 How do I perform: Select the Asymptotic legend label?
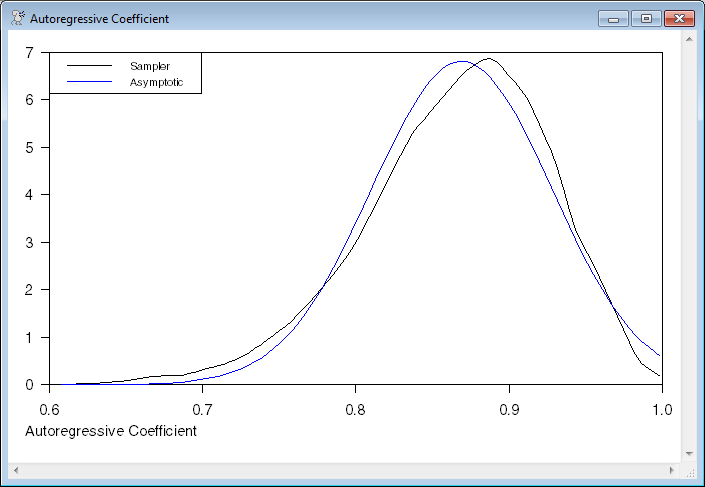[x=156, y=82]
